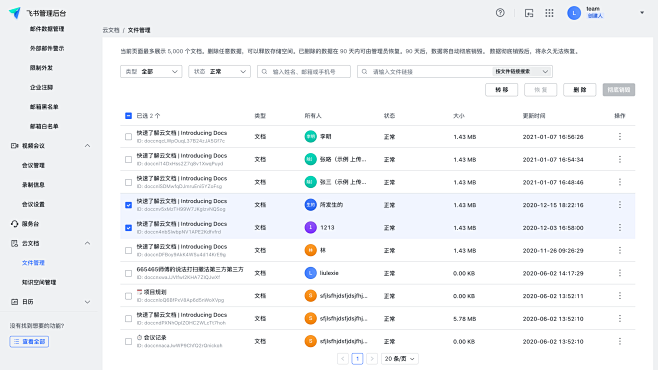The height and width of the screenshot is (370, 658).
Task: Open the nine-dot app grid icon
Action: pos(549,13)
